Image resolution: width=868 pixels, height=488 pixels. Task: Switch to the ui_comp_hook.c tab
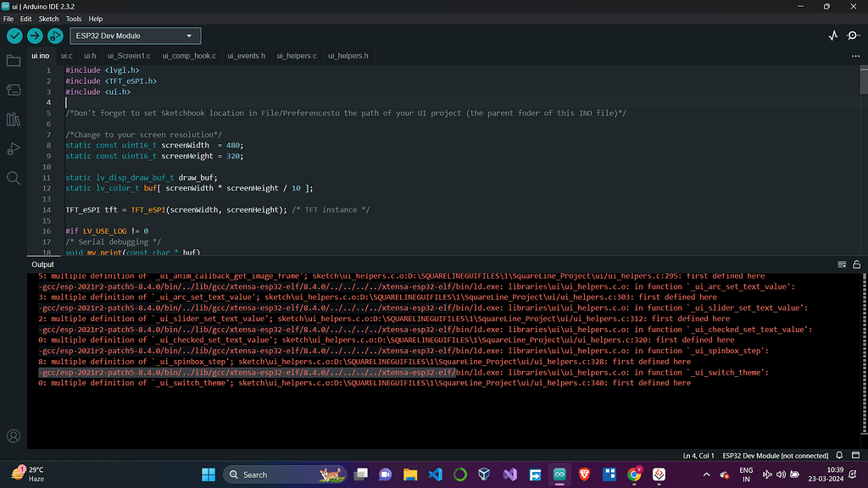[x=189, y=56]
